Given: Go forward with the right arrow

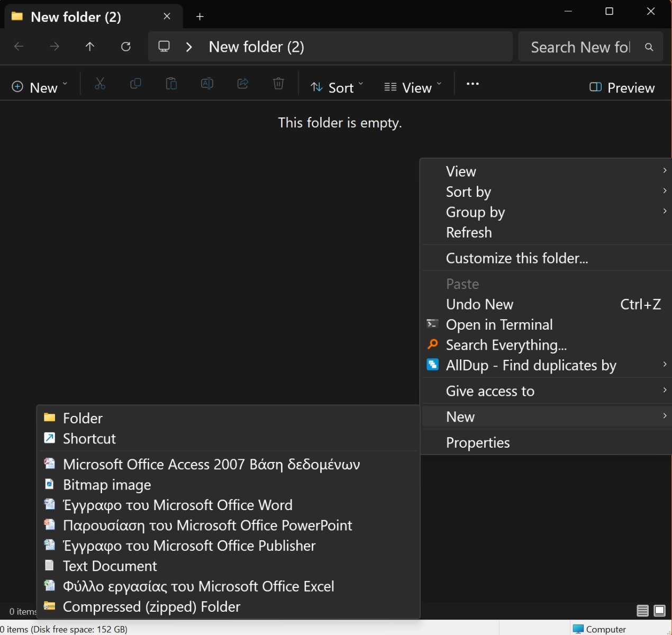Looking at the screenshot, I should point(55,47).
